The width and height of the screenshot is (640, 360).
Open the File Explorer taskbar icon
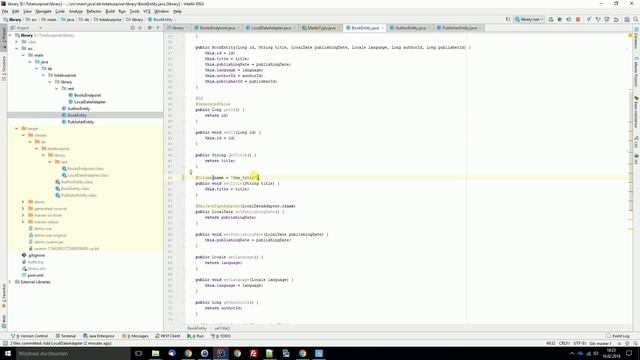click(156, 353)
